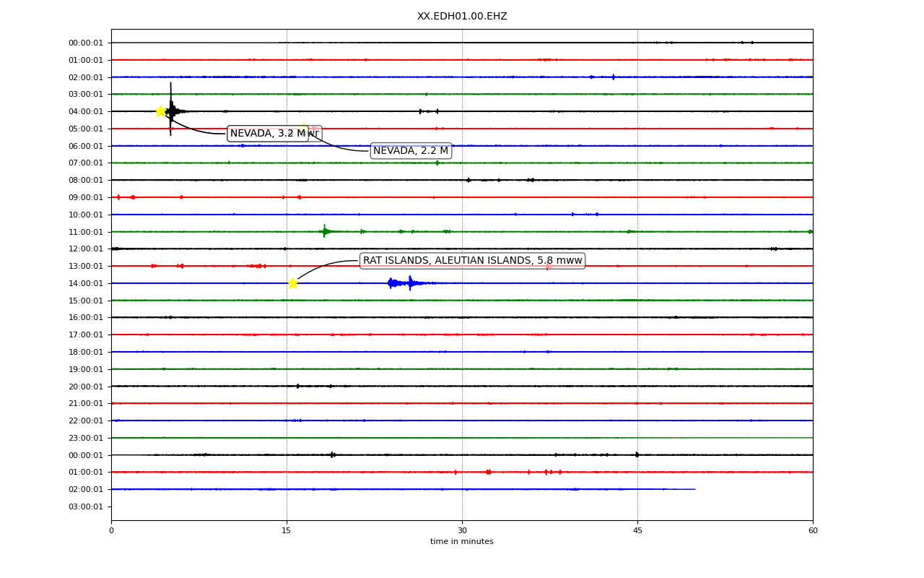Click the plot title XX.EDH01.00.EHZ
The width and height of the screenshot is (924, 578).
[x=462, y=17]
